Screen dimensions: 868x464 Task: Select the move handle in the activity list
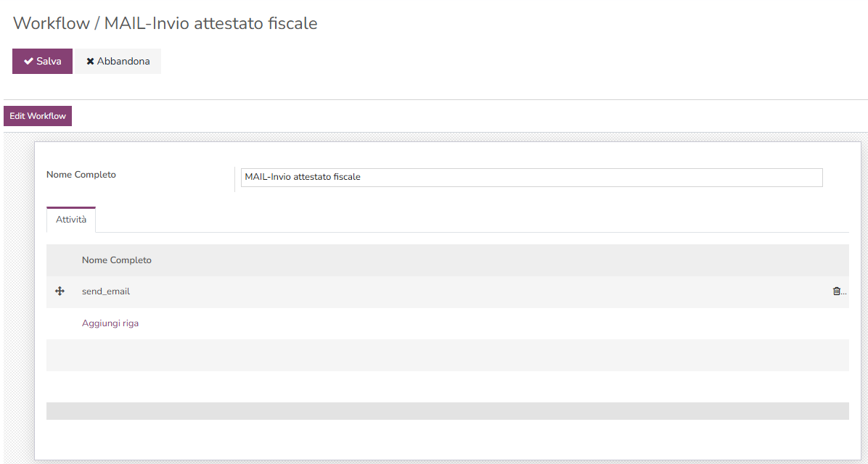(x=61, y=291)
